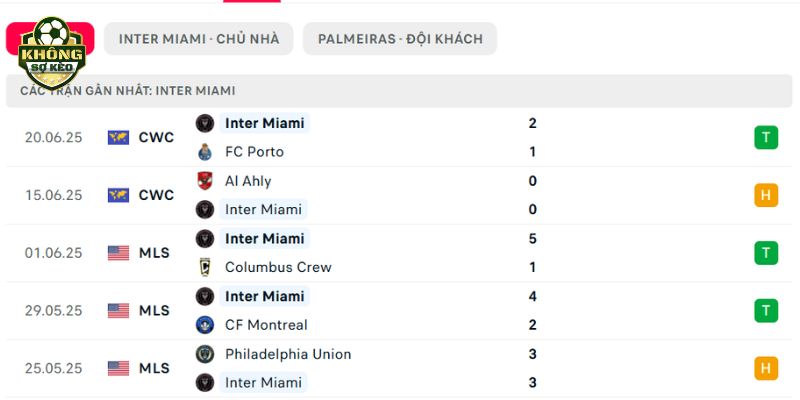Click the orange H badge for the Philadelphia match
The image size is (800, 400).
tap(766, 368)
